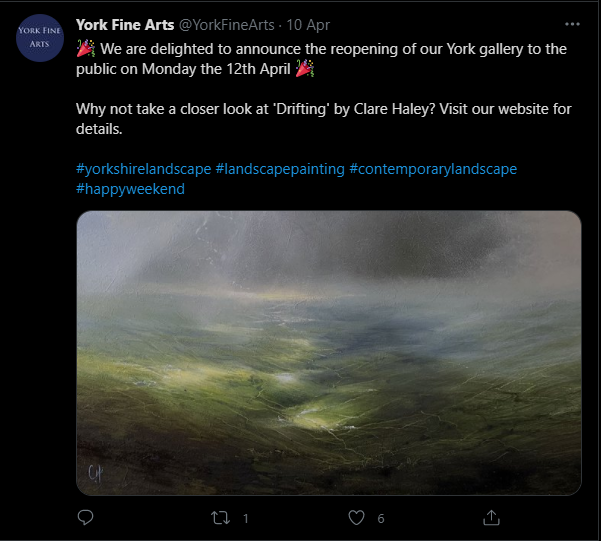The image size is (601, 541).
Task: Click the 10 Apr timestamp
Action: [308, 25]
